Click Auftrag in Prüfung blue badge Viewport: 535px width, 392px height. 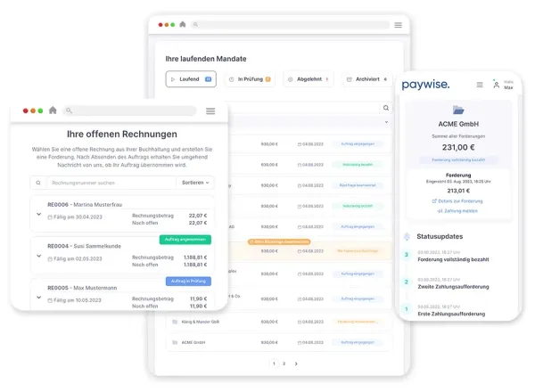[188, 281]
